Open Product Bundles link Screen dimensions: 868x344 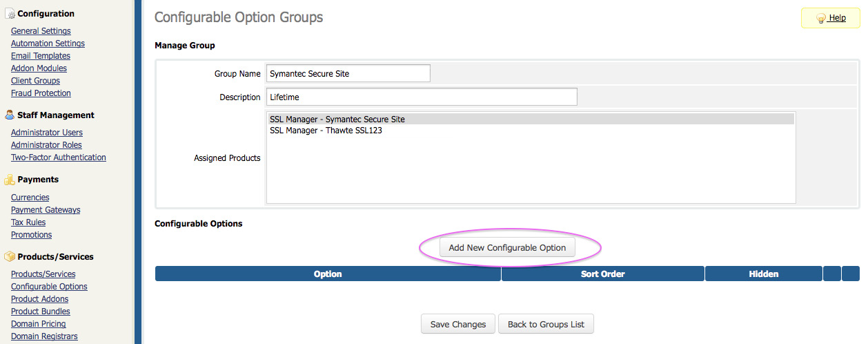click(x=41, y=312)
